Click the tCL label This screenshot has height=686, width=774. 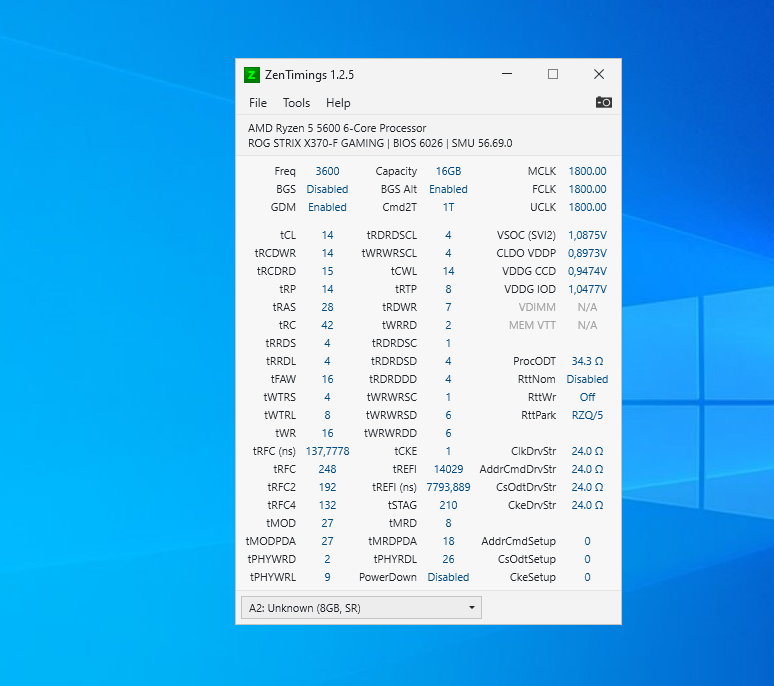point(288,235)
